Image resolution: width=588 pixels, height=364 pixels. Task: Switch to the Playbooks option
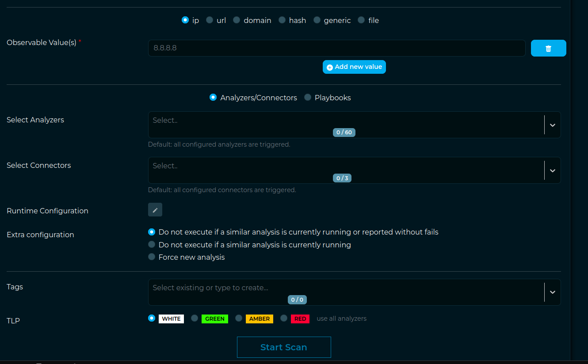tap(308, 97)
